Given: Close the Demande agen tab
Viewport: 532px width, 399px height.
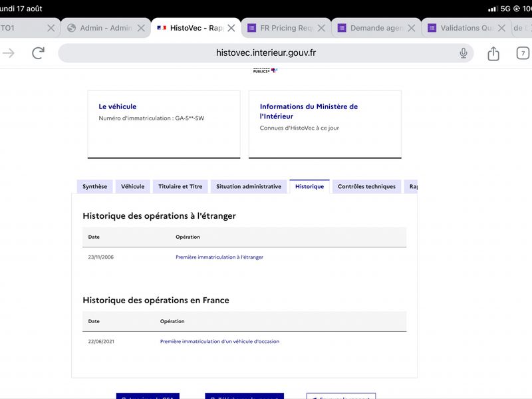Looking at the screenshot, I should pyautogui.click(x=411, y=28).
